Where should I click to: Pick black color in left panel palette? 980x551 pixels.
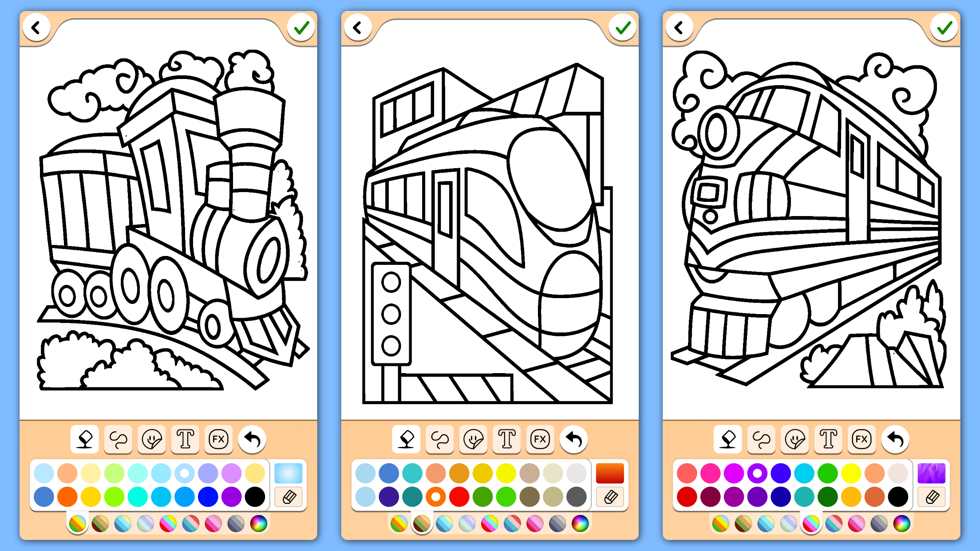tap(255, 497)
